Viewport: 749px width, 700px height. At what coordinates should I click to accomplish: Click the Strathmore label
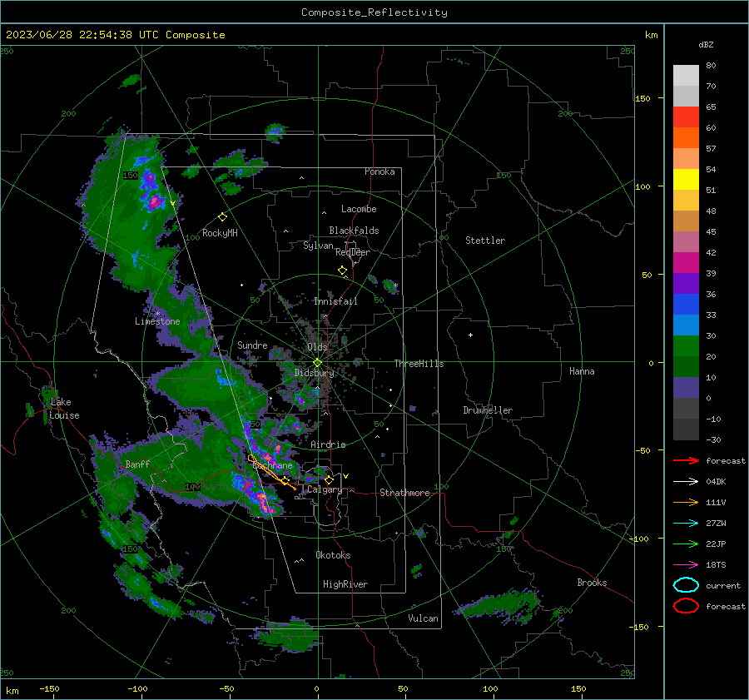click(x=404, y=493)
